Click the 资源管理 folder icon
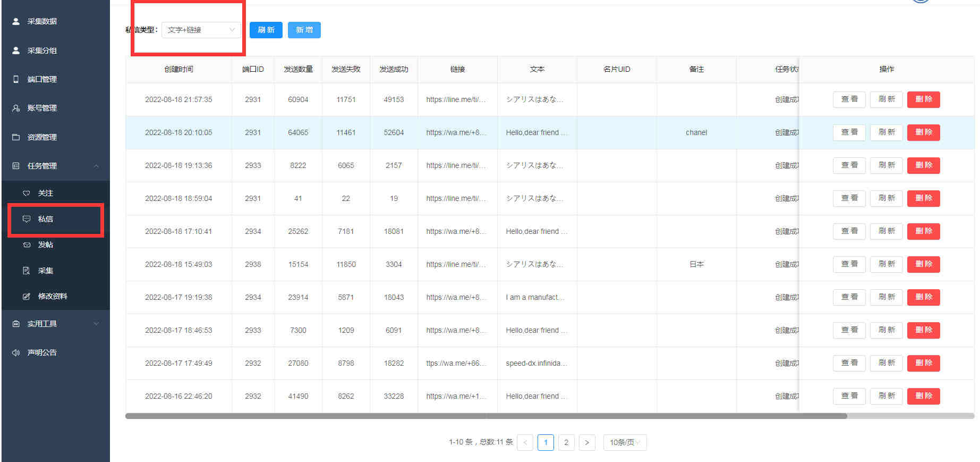 16,137
